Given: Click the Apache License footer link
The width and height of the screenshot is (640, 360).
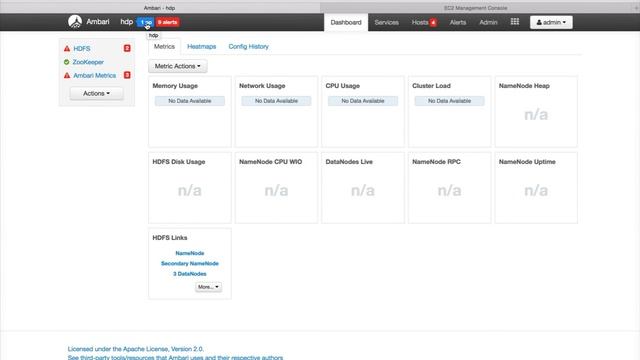Looking at the screenshot, I should tap(136, 349).
